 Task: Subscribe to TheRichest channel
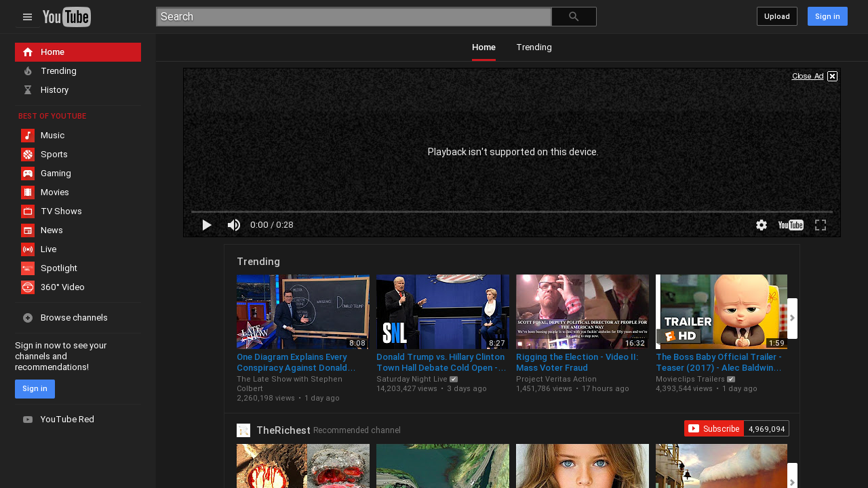click(x=714, y=428)
